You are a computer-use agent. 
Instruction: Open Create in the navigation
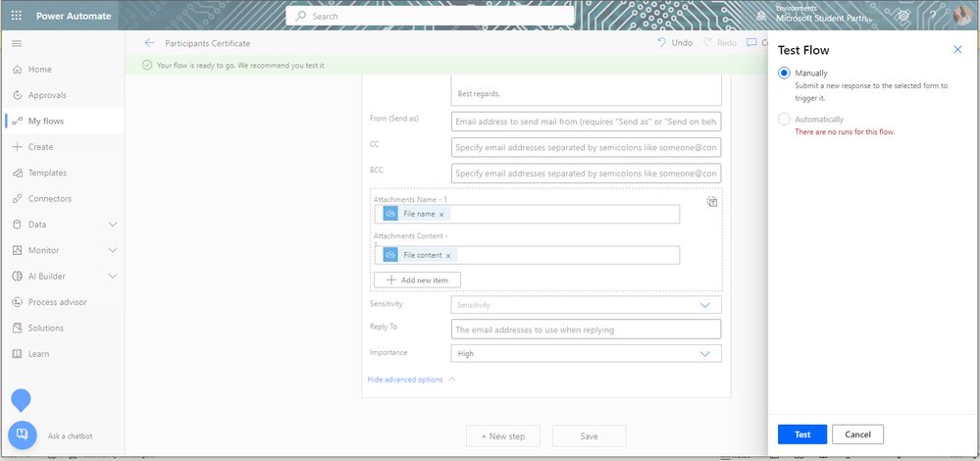tap(40, 147)
